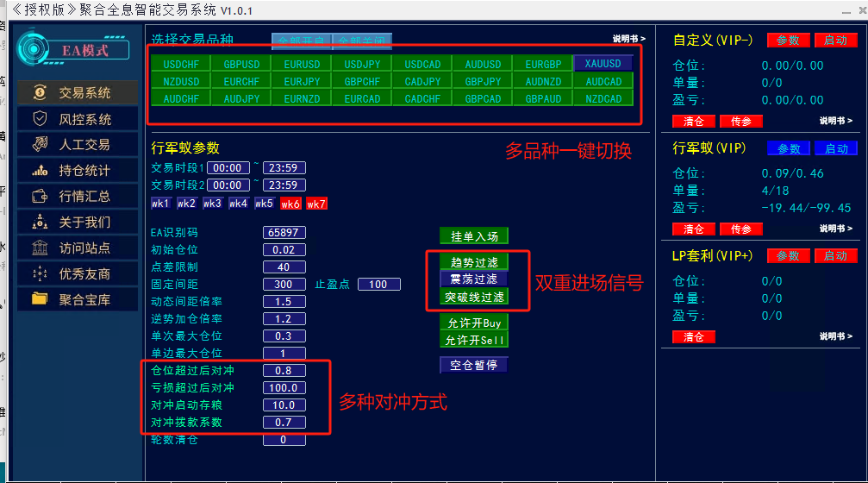
Task: Click the 止盈点 field 100
Action: click(378, 284)
